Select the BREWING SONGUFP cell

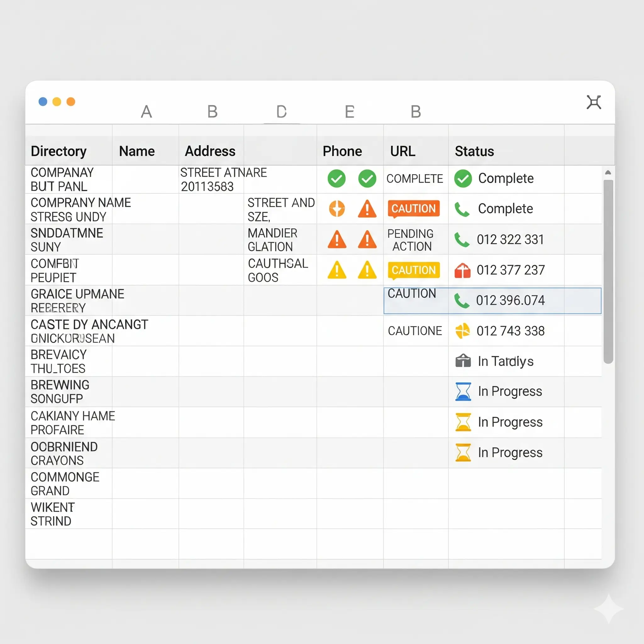point(69,392)
